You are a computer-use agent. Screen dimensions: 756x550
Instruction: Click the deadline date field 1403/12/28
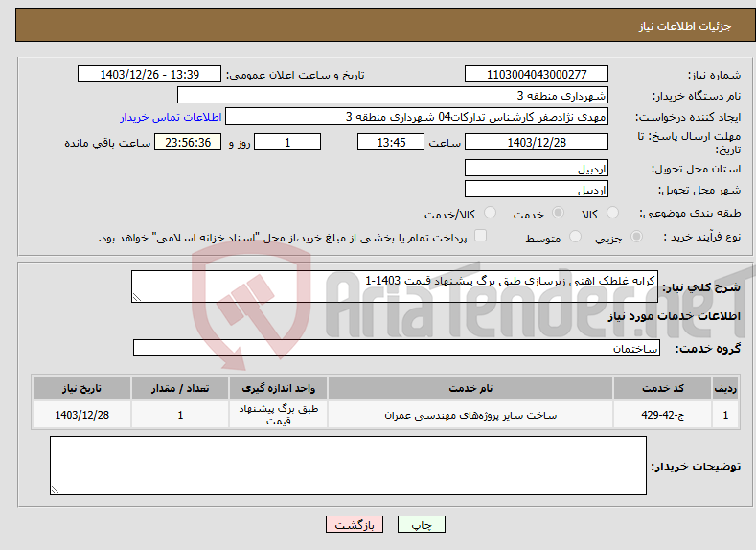coord(537,142)
